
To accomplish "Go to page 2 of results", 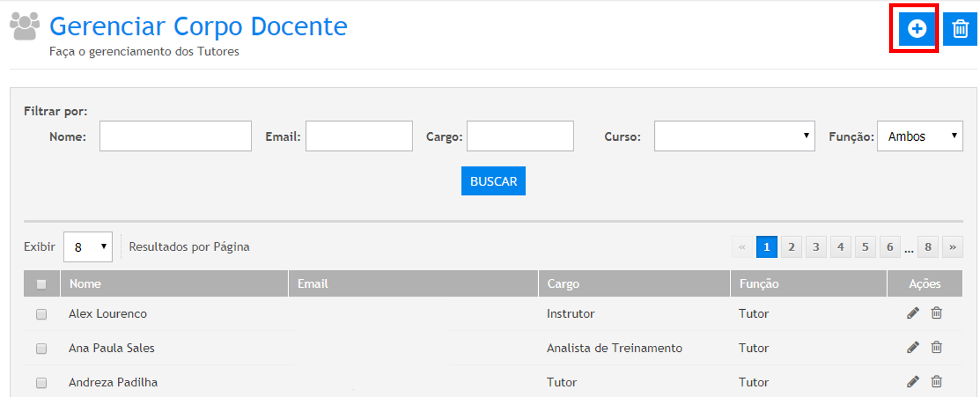I will (791, 247).
